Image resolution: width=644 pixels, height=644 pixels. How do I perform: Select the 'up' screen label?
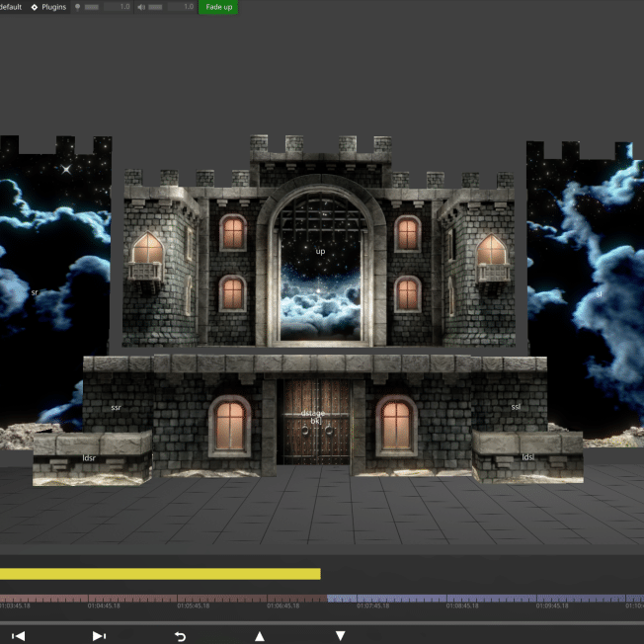(x=320, y=251)
